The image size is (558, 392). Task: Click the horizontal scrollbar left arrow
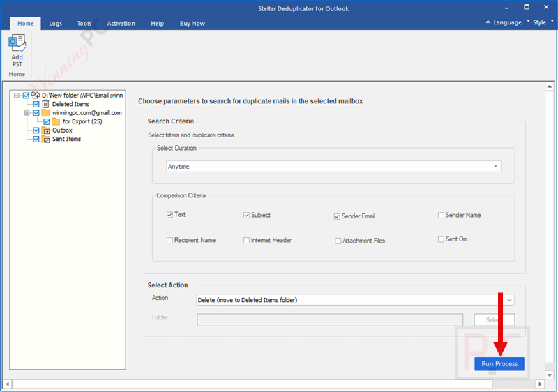click(8, 384)
